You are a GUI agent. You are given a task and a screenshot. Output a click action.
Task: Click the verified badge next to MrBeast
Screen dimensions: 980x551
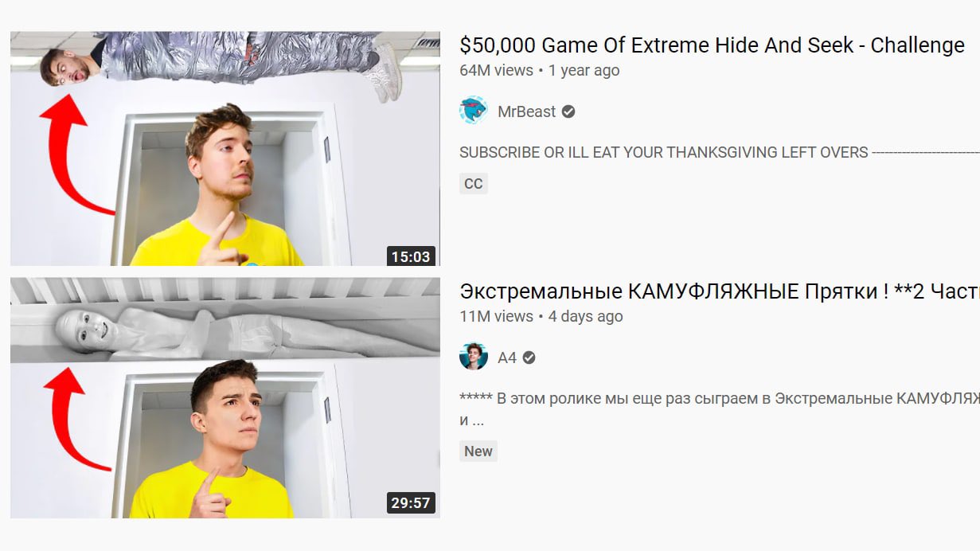pyautogui.click(x=568, y=111)
